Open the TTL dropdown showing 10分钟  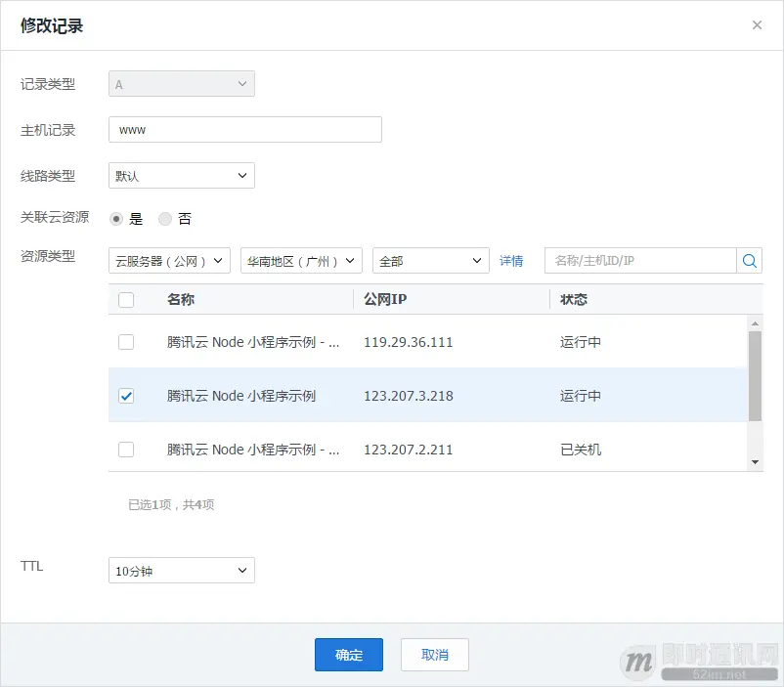181,570
